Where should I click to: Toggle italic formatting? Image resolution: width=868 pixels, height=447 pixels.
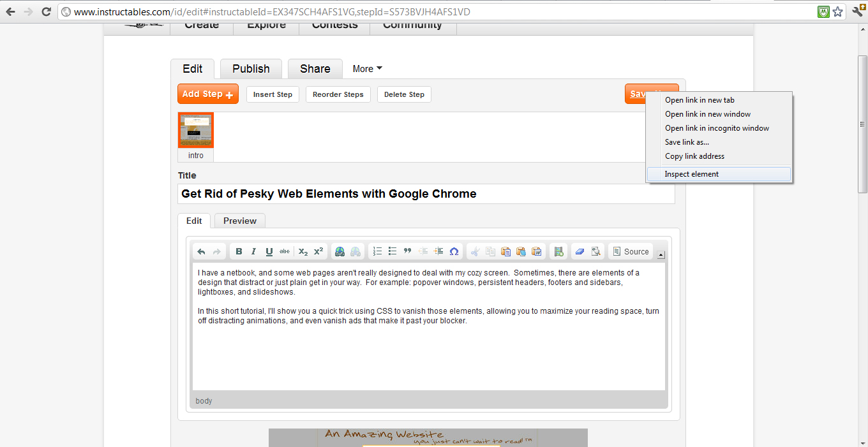[x=254, y=252]
